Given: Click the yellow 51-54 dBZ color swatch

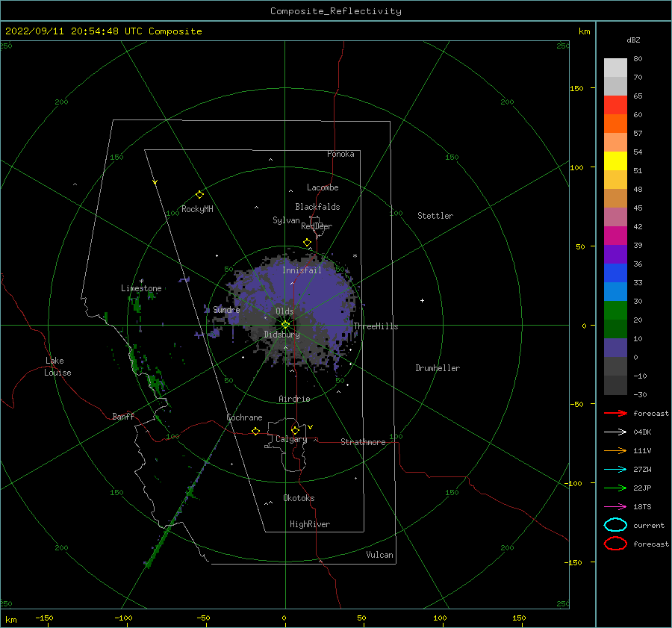Looking at the screenshot, I should (x=615, y=161).
